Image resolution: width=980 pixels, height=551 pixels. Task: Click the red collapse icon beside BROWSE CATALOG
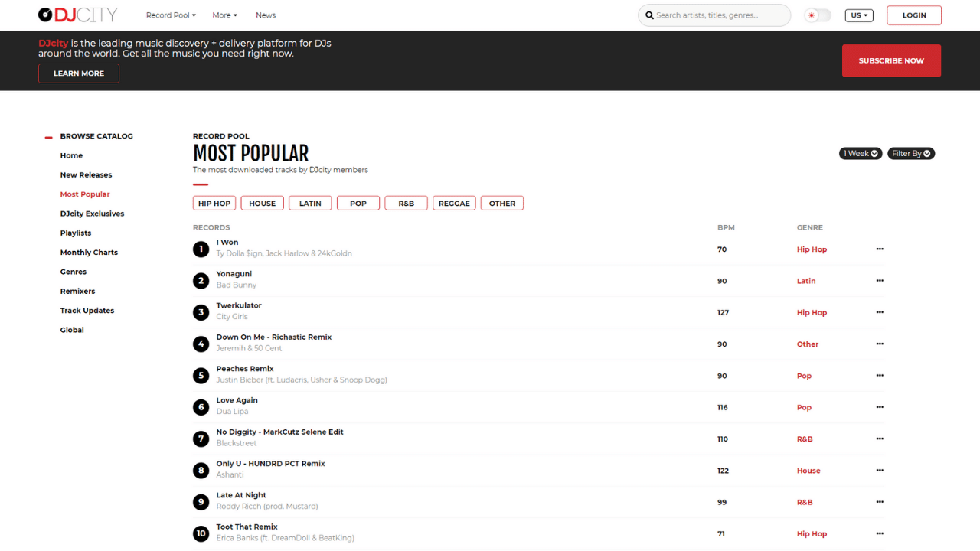[x=48, y=135]
